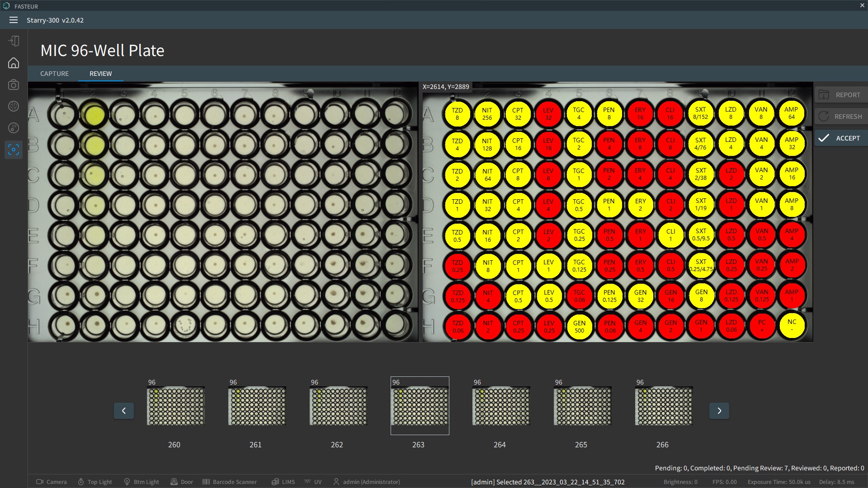
Task: Go to next plate thumbnails
Action: (x=719, y=411)
